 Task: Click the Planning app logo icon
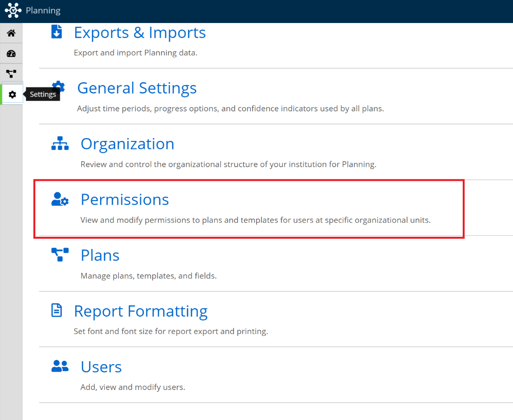pos(13,10)
